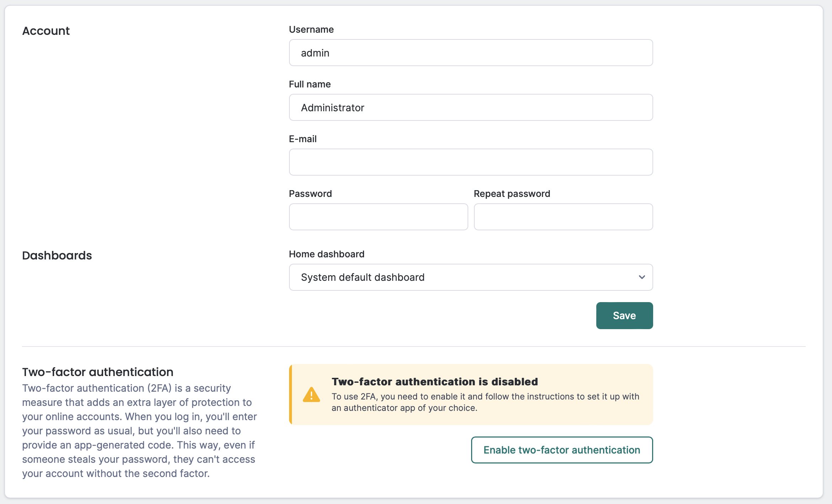Click the Password input field
832x504 pixels.
coord(378,217)
